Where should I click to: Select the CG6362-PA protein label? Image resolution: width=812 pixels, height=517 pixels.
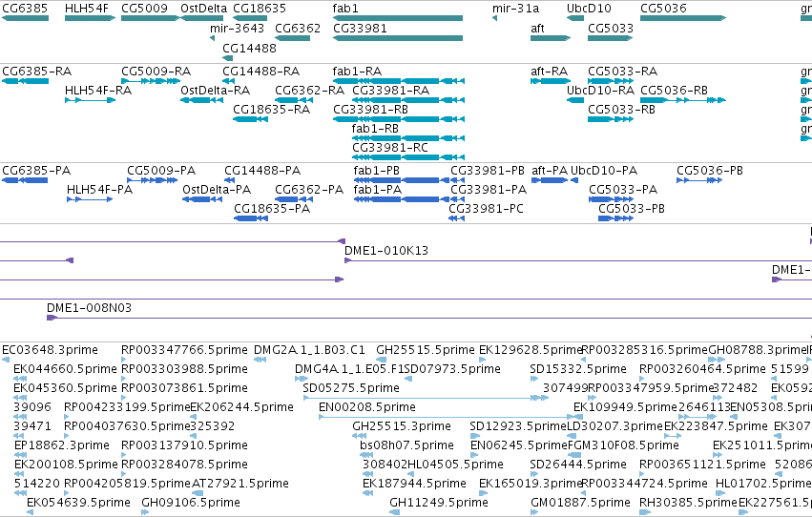(309, 190)
